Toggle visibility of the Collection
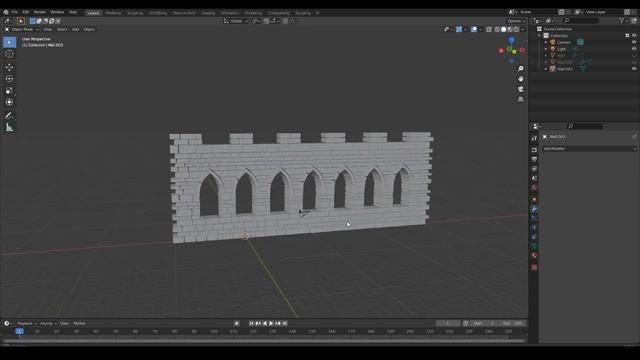 pos(634,36)
